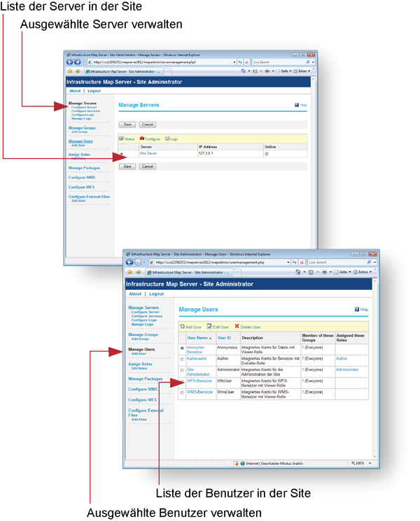Click address bar in Manage Users window
Image resolution: width=420 pixels, height=521 pixels.
point(220,262)
